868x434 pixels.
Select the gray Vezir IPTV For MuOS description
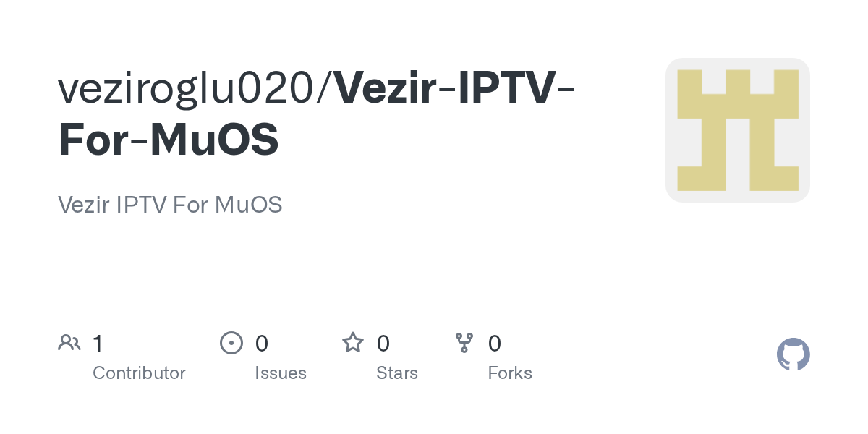pos(170,205)
